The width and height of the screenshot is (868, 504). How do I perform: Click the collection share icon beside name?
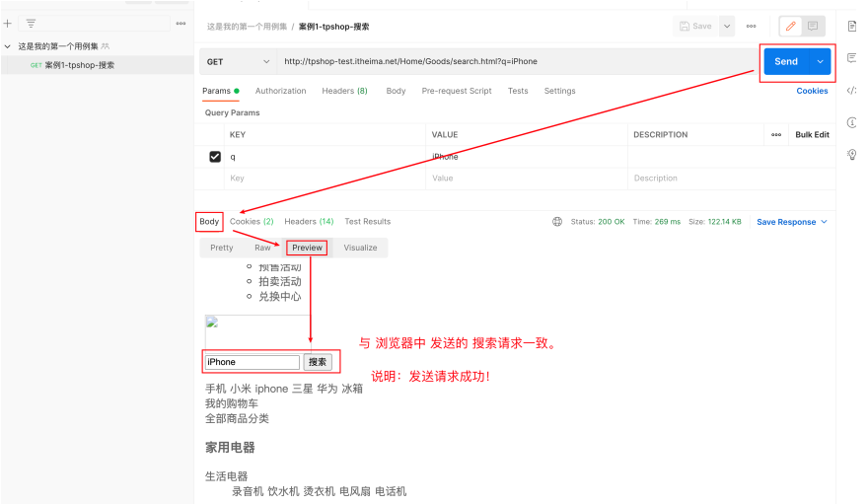[106, 46]
